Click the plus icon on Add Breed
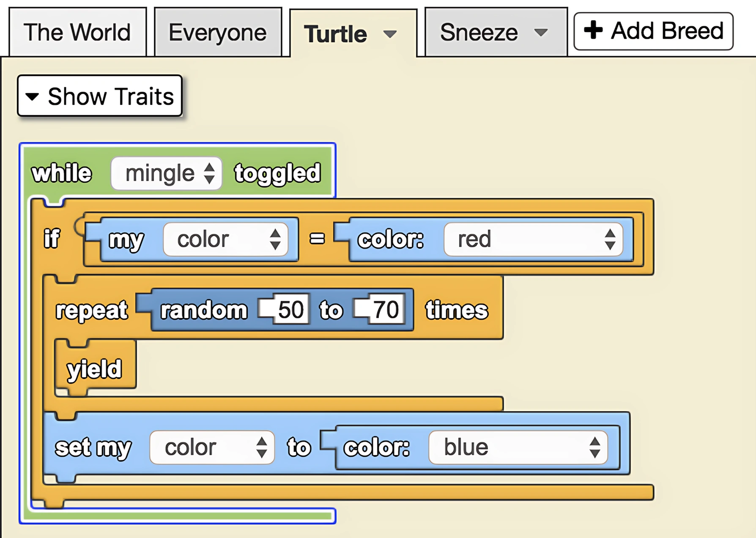756x538 pixels. pyautogui.click(x=593, y=30)
